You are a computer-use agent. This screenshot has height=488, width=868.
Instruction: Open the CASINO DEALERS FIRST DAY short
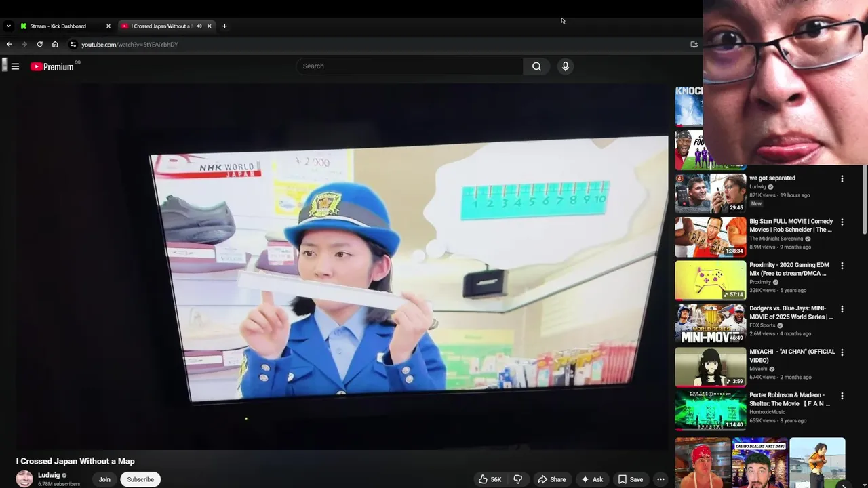pyautogui.click(x=759, y=463)
